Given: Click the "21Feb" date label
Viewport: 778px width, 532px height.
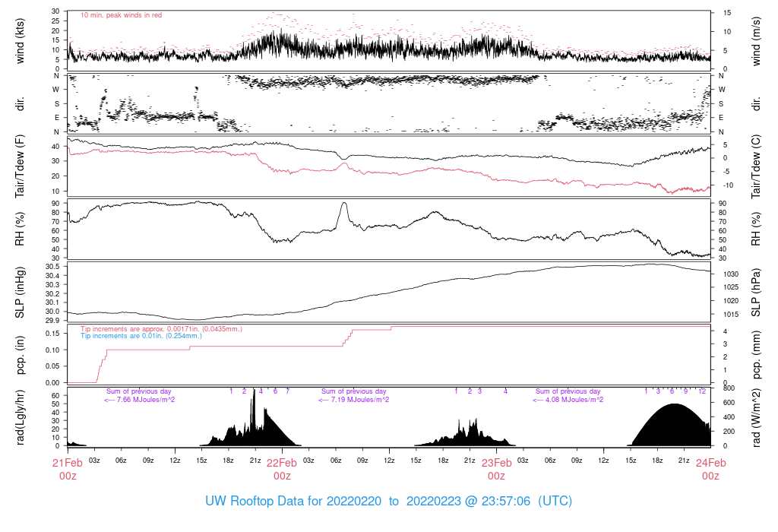Looking at the screenshot, I should pyautogui.click(x=68, y=463).
